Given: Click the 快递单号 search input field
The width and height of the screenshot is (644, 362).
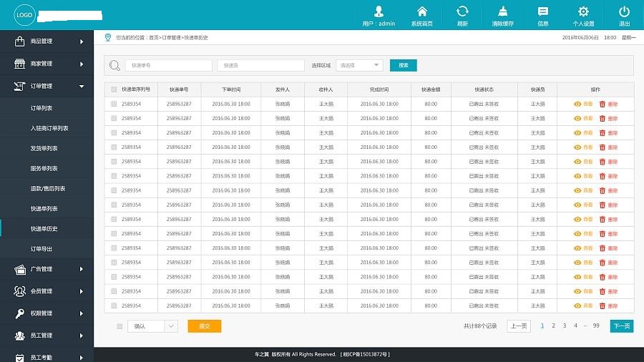Looking at the screenshot, I should 169,65.
